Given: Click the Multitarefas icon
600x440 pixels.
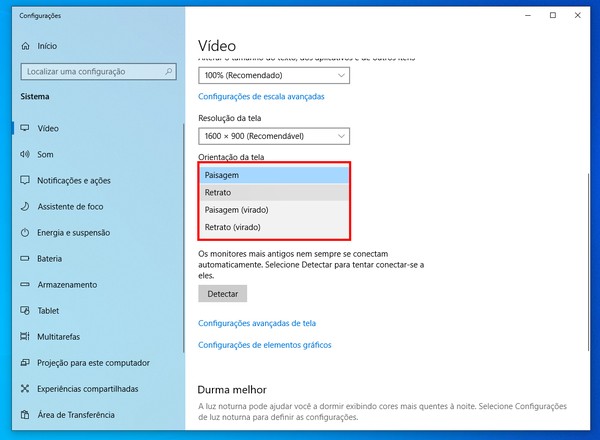Looking at the screenshot, I should [25, 337].
